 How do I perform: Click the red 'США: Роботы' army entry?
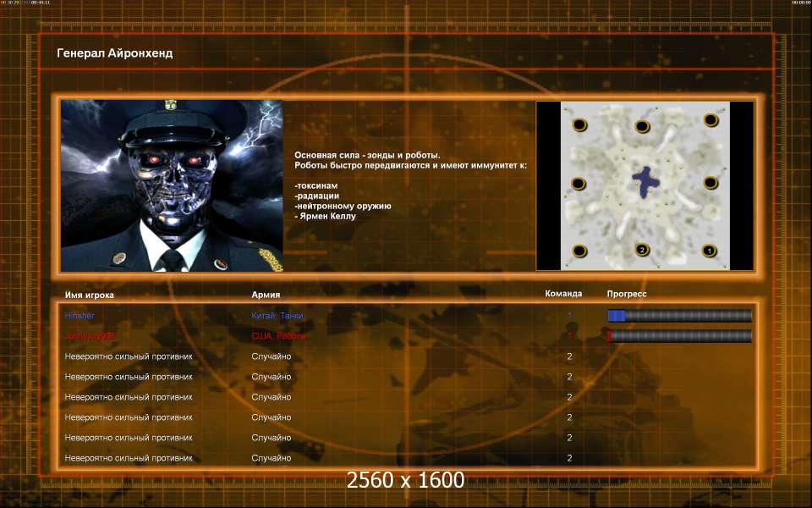pos(278,336)
